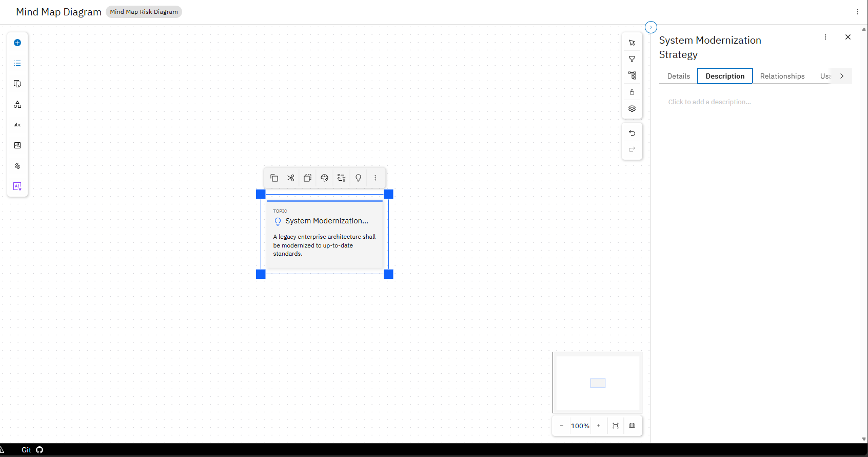Open the diagram settings gear
Image resolution: width=868 pixels, height=457 pixels.
(x=632, y=108)
